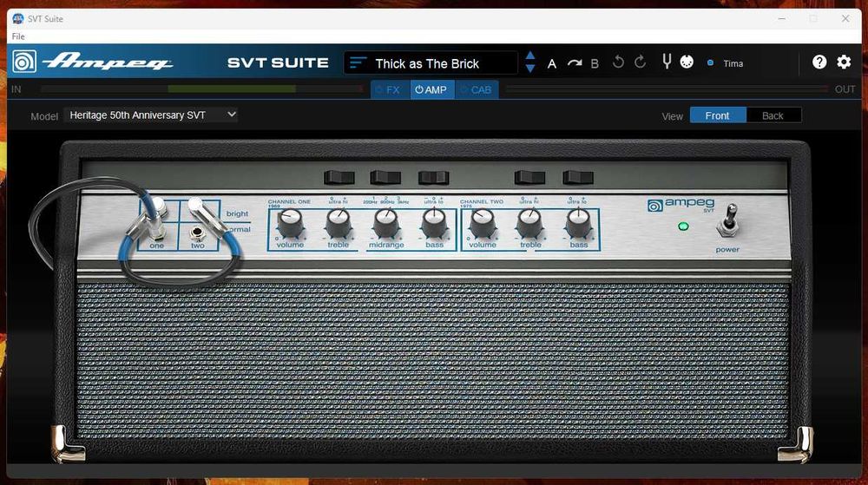Undo the last change
This screenshot has width=868, height=485.
pos(618,62)
